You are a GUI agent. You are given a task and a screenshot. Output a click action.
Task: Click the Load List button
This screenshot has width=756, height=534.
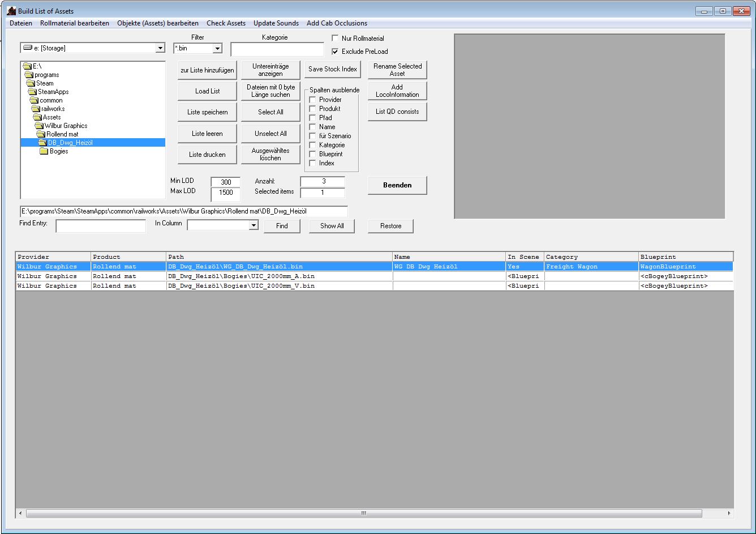pyautogui.click(x=207, y=91)
